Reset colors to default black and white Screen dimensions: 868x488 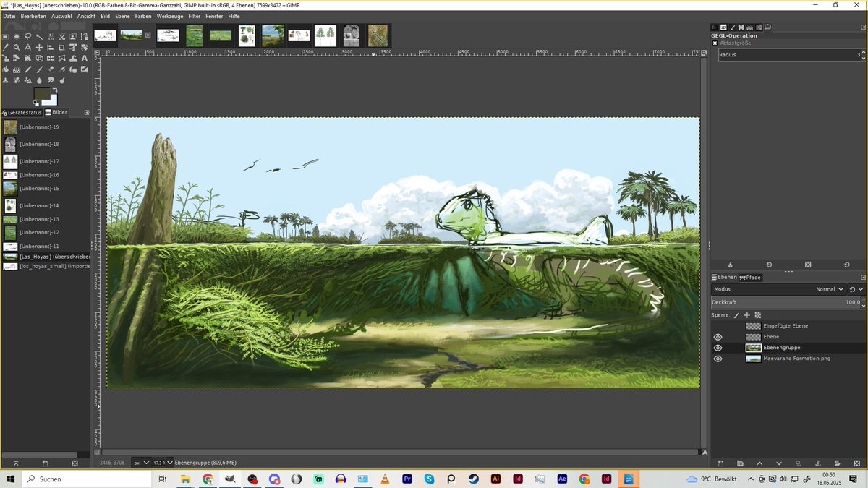(35, 103)
